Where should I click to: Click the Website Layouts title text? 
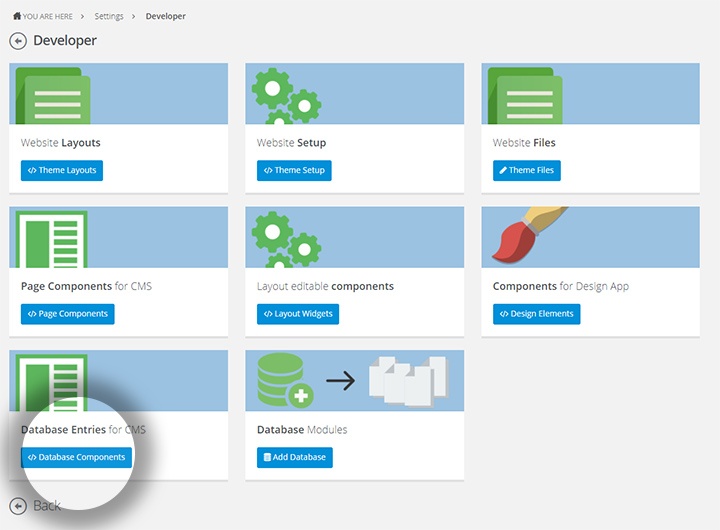click(x=61, y=143)
